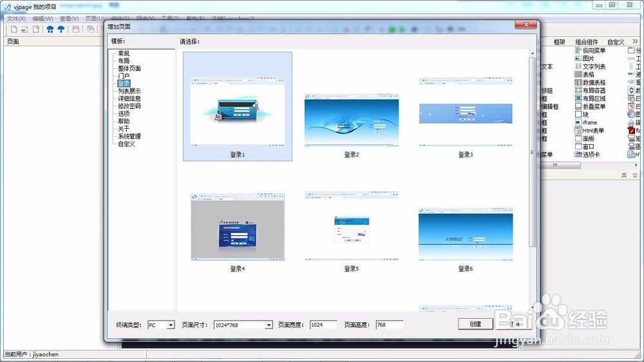The image size is (644, 362).
Task: Open the 文件(X) menu
Action: coord(16,19)
